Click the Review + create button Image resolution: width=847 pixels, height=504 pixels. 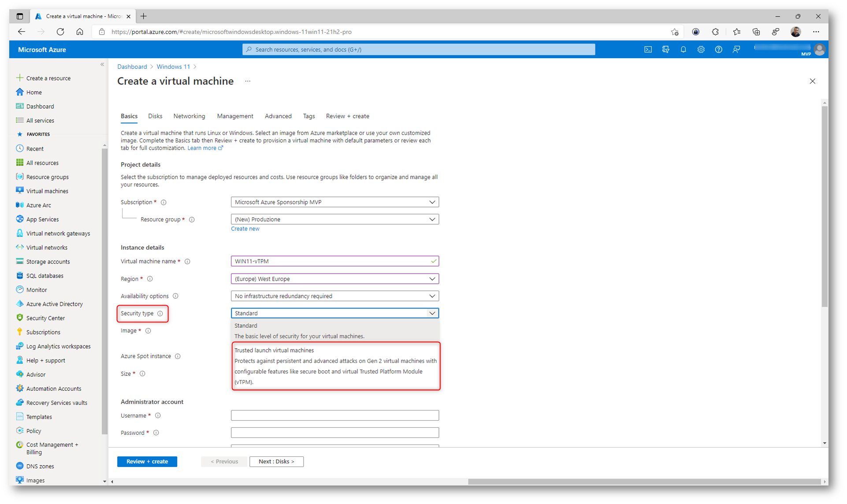pos(147,461)
